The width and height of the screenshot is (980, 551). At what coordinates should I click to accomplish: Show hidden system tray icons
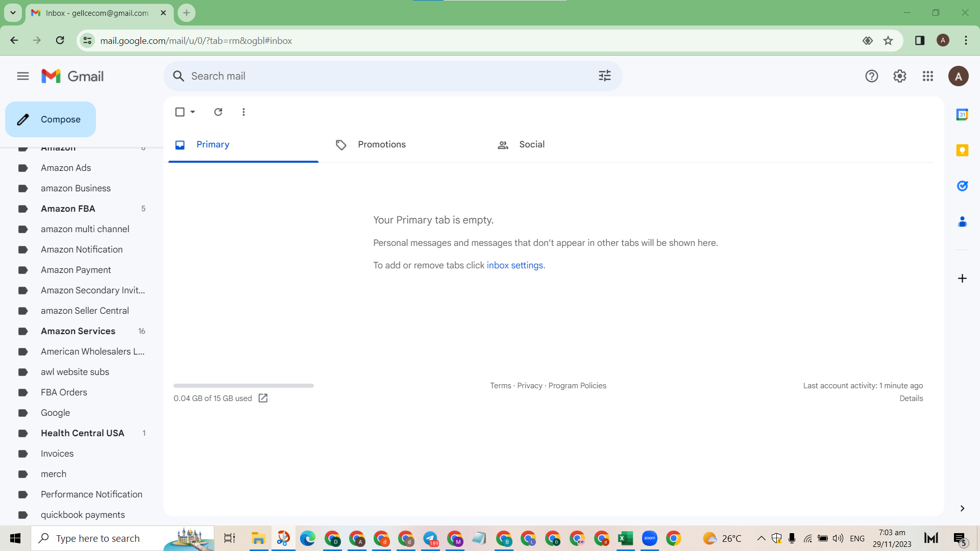tap(761, 538)
